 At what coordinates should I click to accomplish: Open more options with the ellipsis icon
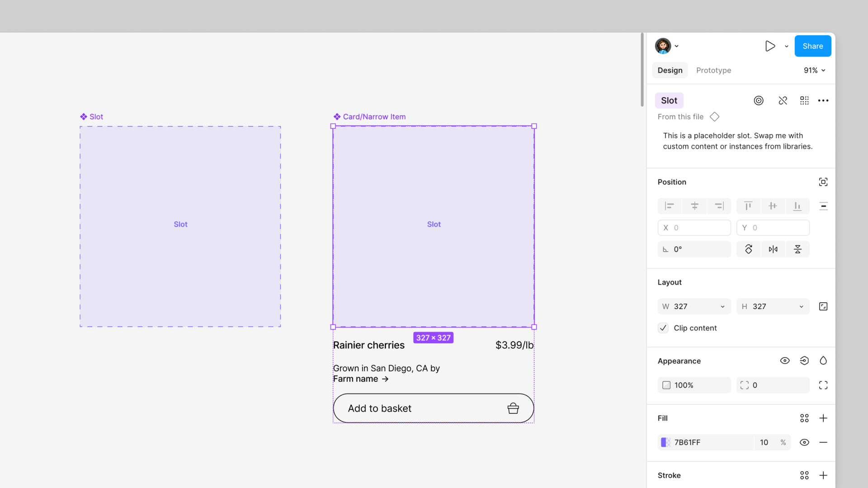(823, 100)
